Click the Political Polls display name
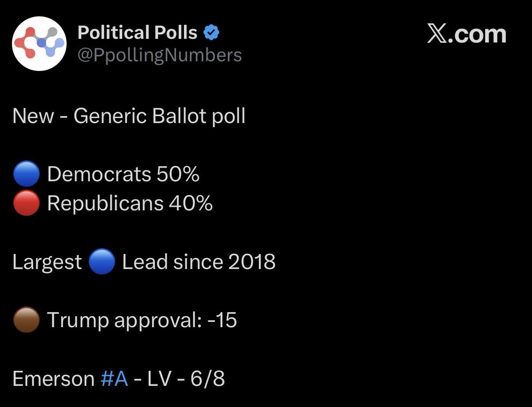The image size is (532, 407). [x=137, y=32]
